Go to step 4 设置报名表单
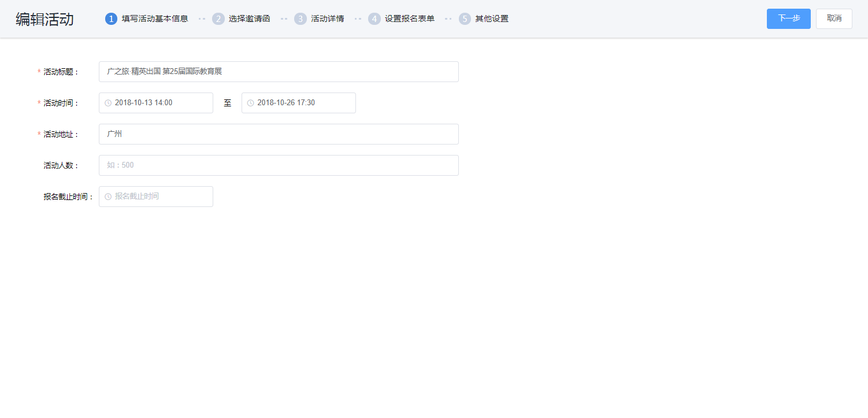This screenshot has height=418, width=868. click(401, 19)
